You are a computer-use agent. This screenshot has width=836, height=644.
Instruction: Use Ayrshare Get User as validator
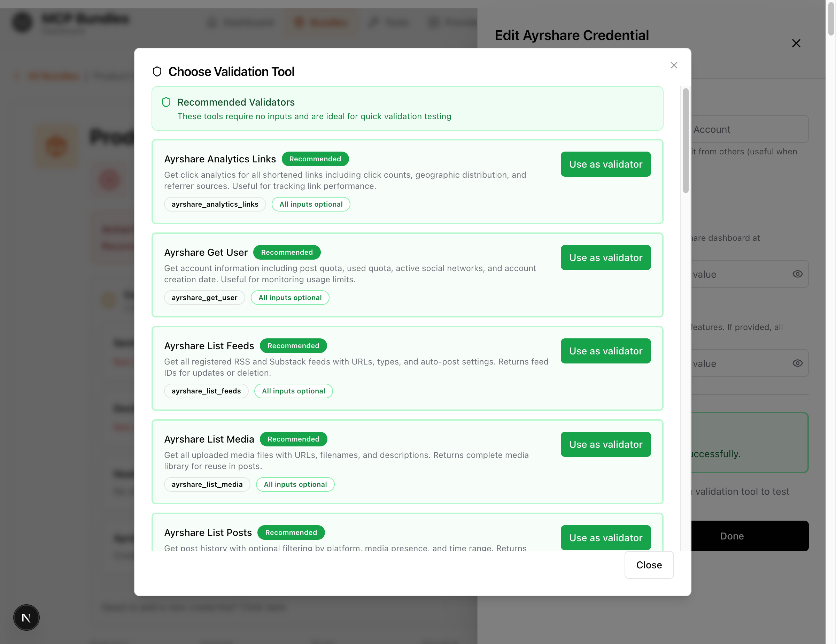point(605,257)
